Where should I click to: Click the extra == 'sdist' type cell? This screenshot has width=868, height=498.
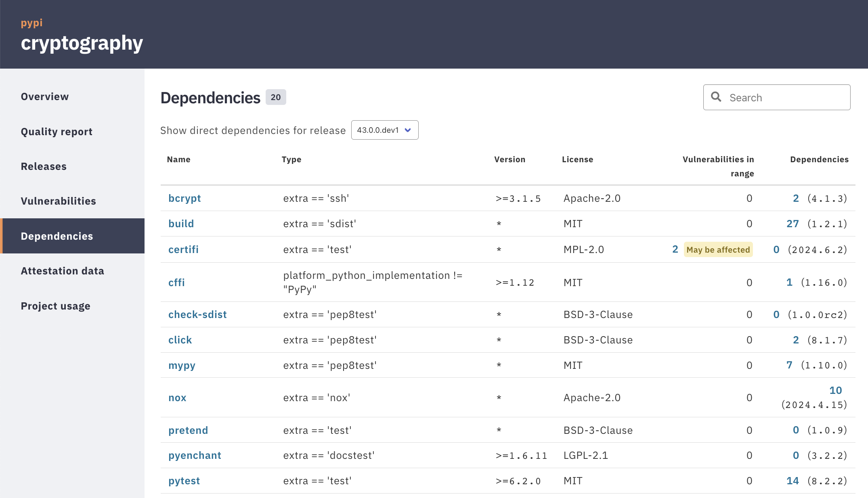pyautogui.click(x=319, y=224)
